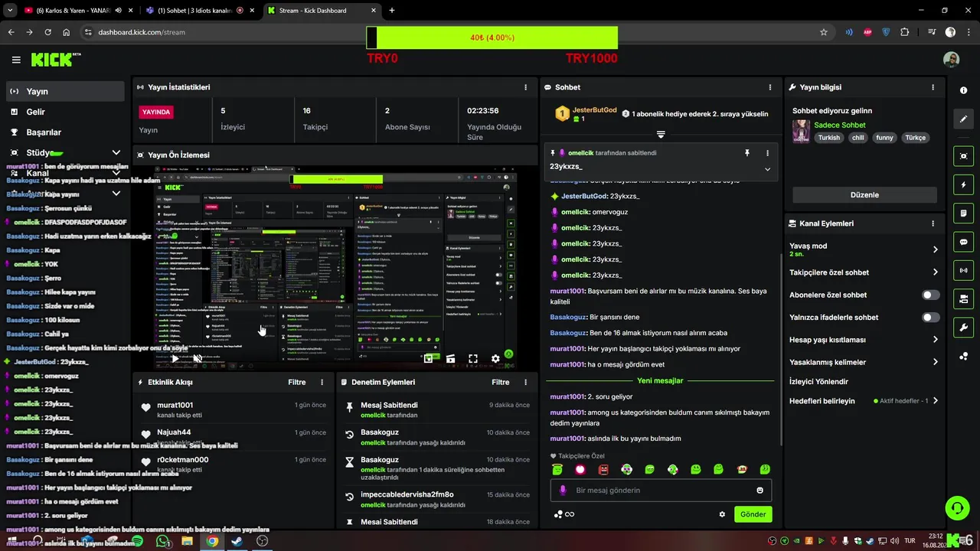
Task: Toggle the lightning activity feed icon in the right rail
Action: point(963,184)
